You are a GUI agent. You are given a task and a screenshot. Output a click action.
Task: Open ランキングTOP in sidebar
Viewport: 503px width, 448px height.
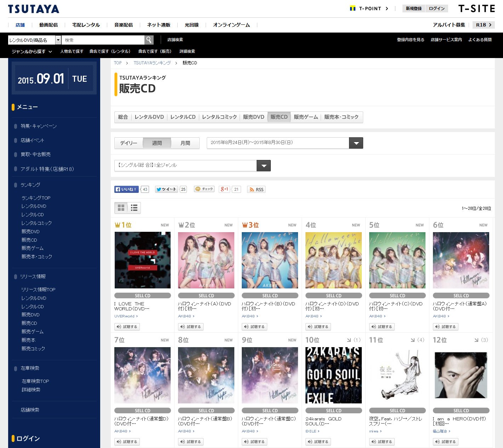click(36, 198)
